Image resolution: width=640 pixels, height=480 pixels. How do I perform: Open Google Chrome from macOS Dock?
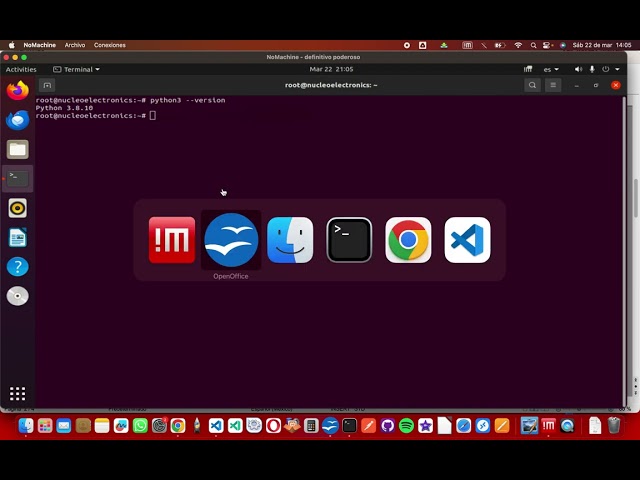pyautogui.click(x=178, y=426)
